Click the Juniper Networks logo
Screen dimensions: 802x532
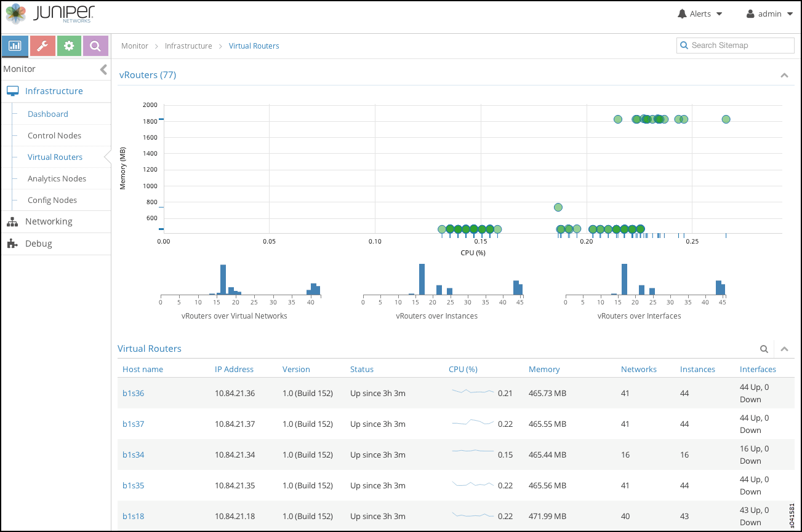pos(50,14)
